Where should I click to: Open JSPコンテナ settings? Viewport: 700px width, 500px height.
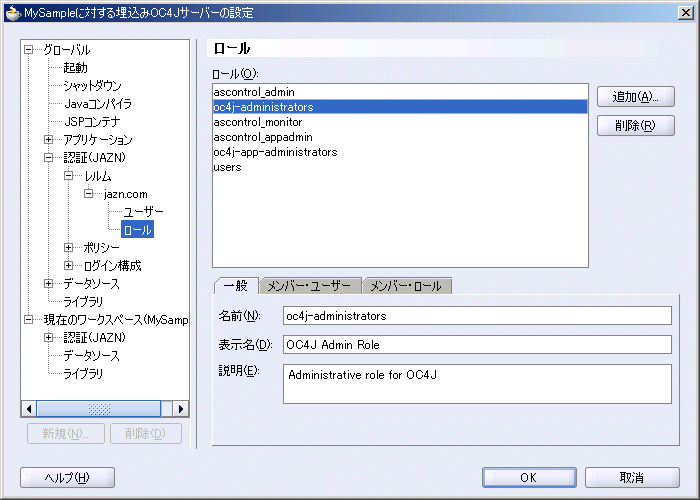pyautogui.click(x=92, y=121)
